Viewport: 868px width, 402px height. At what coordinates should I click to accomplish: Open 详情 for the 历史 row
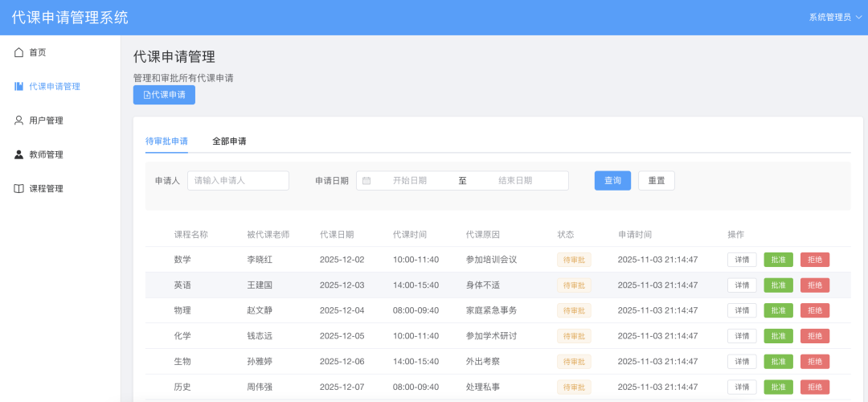click(x=742, y=387)
